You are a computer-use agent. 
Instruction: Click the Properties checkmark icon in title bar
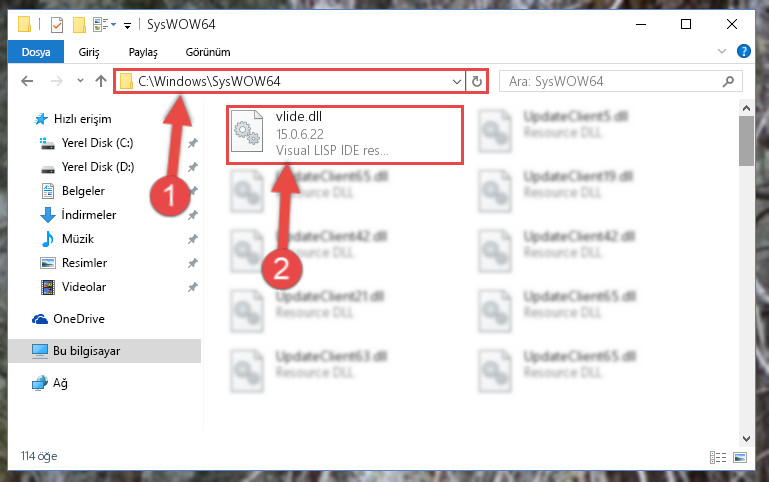(57, 24)
